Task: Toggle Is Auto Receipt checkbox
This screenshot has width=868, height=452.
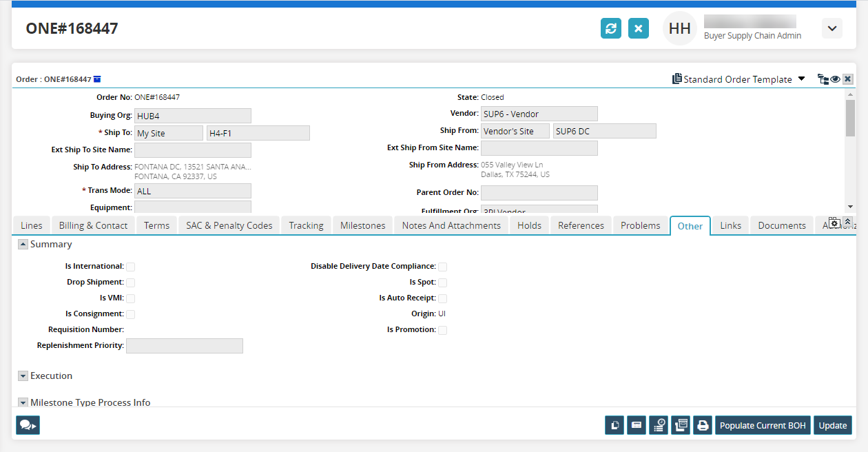Action: click(443, 298)
